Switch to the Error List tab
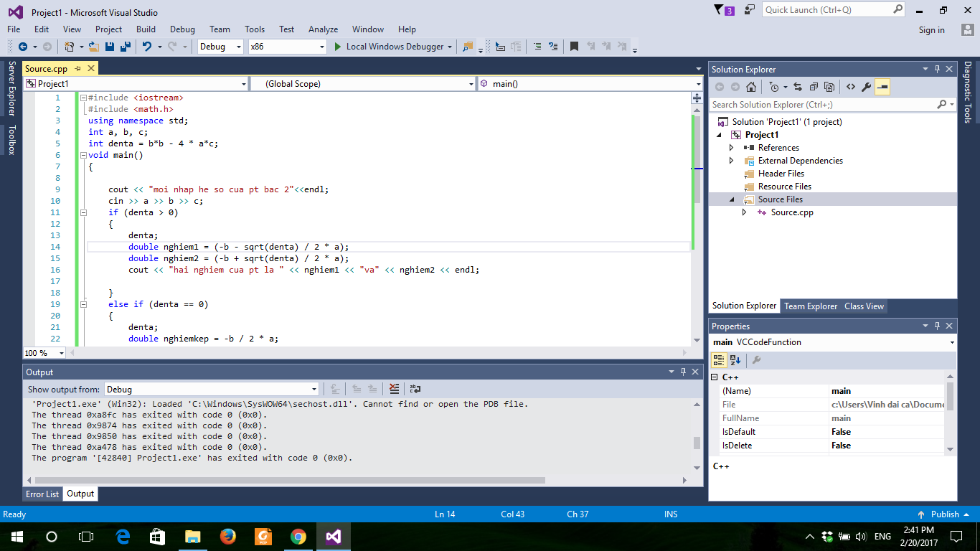The image size is (980, 551). (x=42, y=494)
